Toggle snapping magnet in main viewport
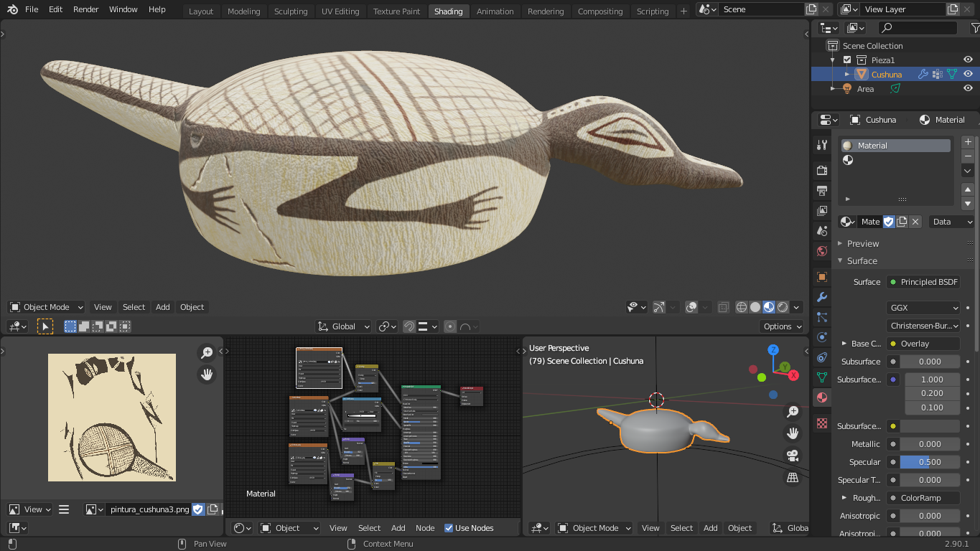The width and height of the screenshot is (980, 551). [x=409, y=326]
